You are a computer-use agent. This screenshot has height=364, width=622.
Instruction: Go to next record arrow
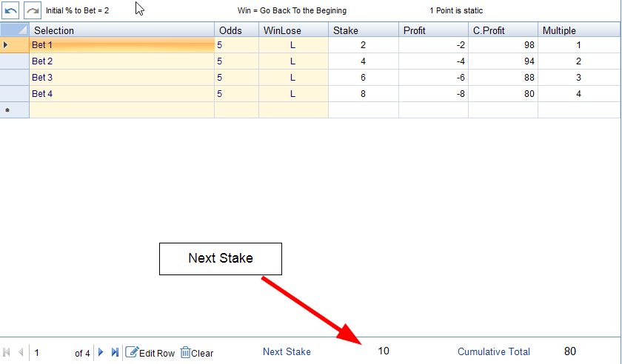point(101,353)
